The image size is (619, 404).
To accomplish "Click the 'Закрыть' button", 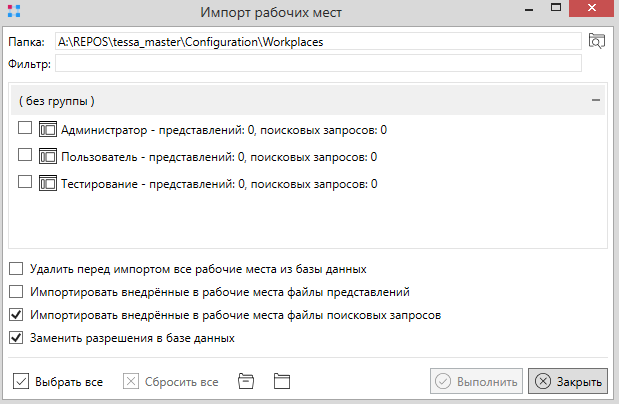I will [567, 381].
